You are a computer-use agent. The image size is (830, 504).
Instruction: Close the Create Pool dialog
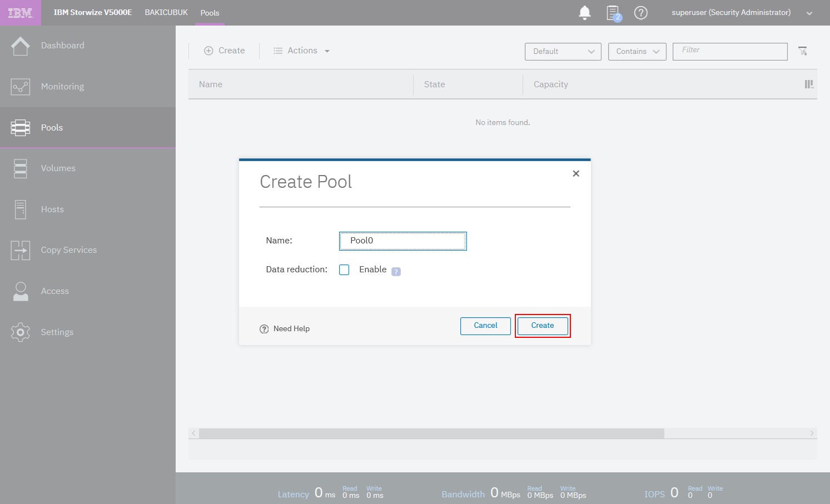click(576, 173)
